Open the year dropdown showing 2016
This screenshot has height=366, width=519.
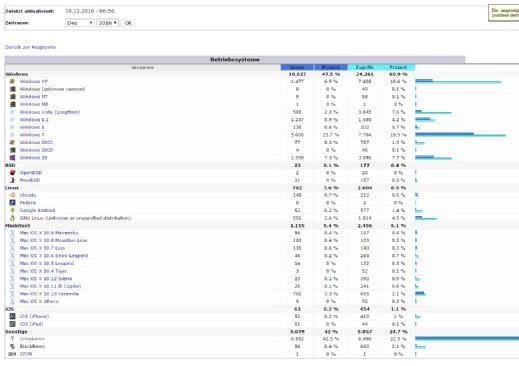pyautogui.click(x=107, y=23)
